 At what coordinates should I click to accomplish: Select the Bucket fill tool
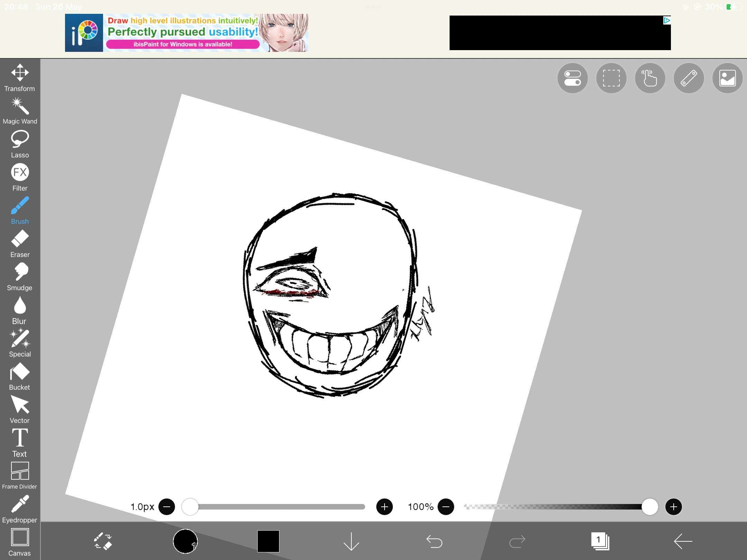[x=20, y=376]
